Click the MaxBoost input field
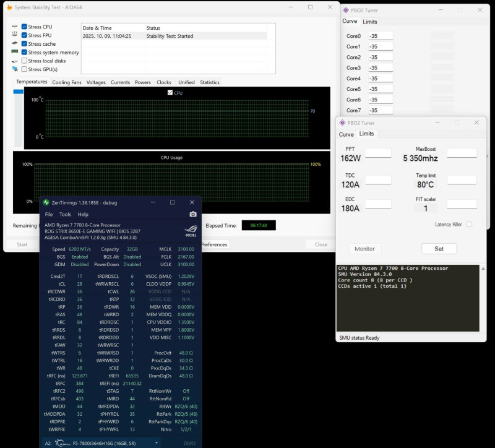Image resolution: width=495 pixels, height=448 pixels. [462, 153]
